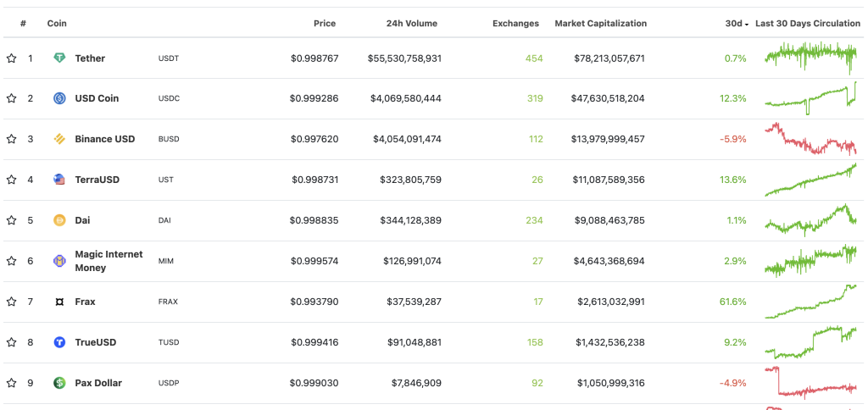The image size is (868, 410).
Task: Open Pax Dollar's red sparkline chart
Action: (x=810, y=382)
